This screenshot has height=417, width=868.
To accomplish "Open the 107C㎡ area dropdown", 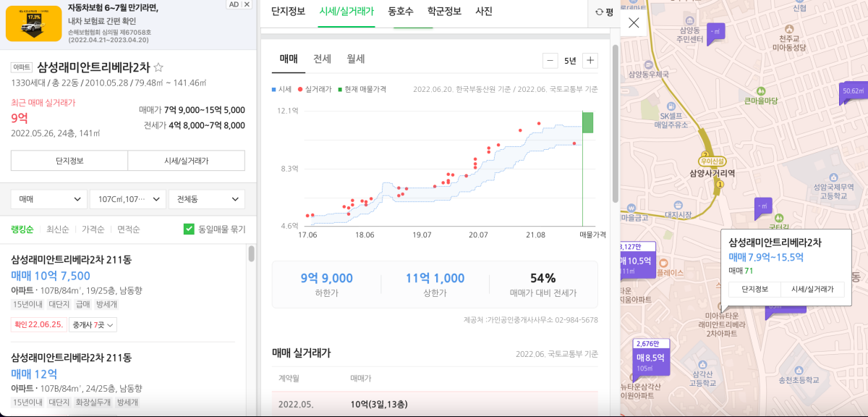I will click(128, 199).
